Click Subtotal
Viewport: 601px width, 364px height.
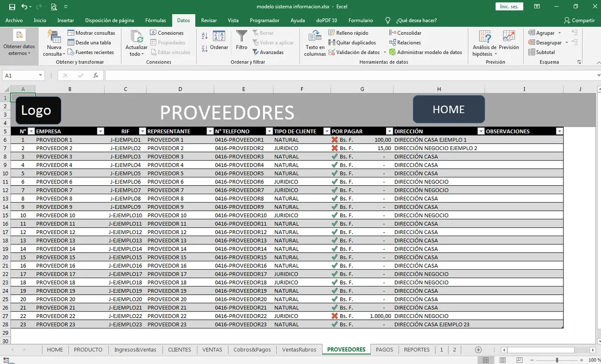(x=541, y=53)
